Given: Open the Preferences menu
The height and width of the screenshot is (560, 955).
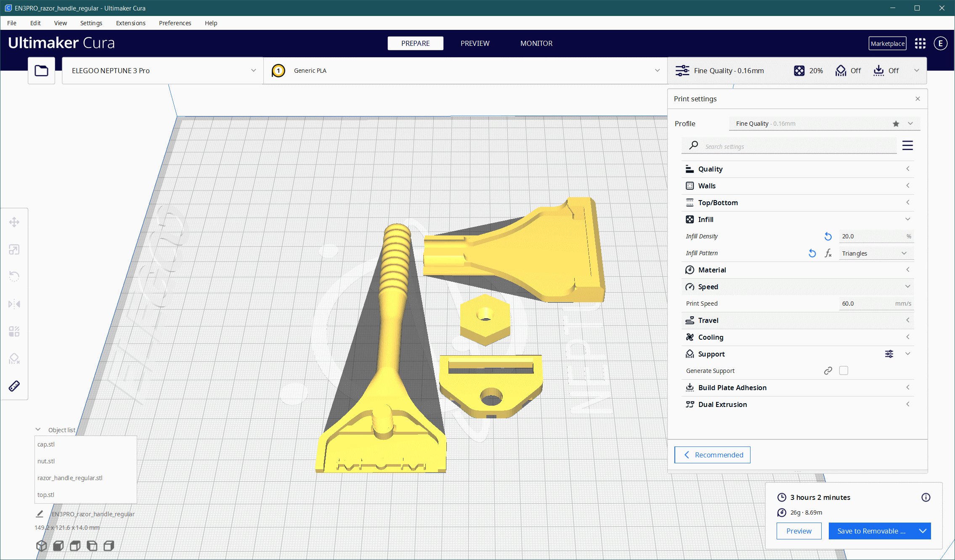Looking at the screenshot, I should coord(175,23).
